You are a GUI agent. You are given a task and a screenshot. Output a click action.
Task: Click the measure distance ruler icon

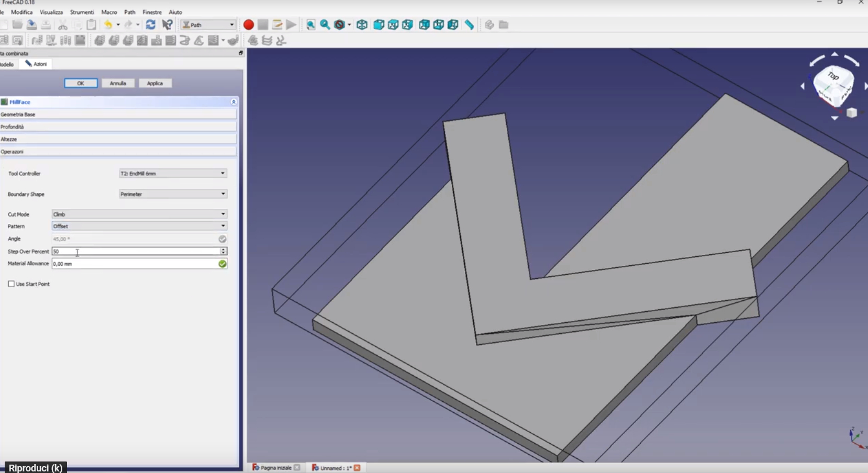[470, 25]
